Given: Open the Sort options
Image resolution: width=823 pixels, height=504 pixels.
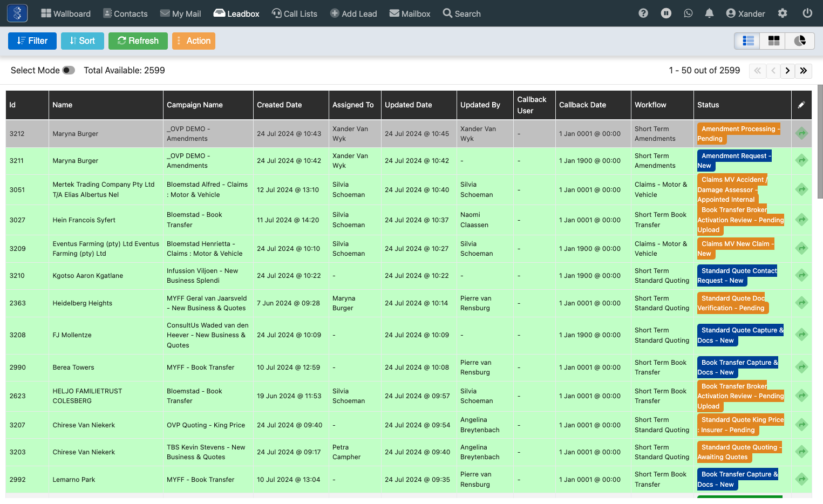Looking at the screenshot, I should coord(83,41).
